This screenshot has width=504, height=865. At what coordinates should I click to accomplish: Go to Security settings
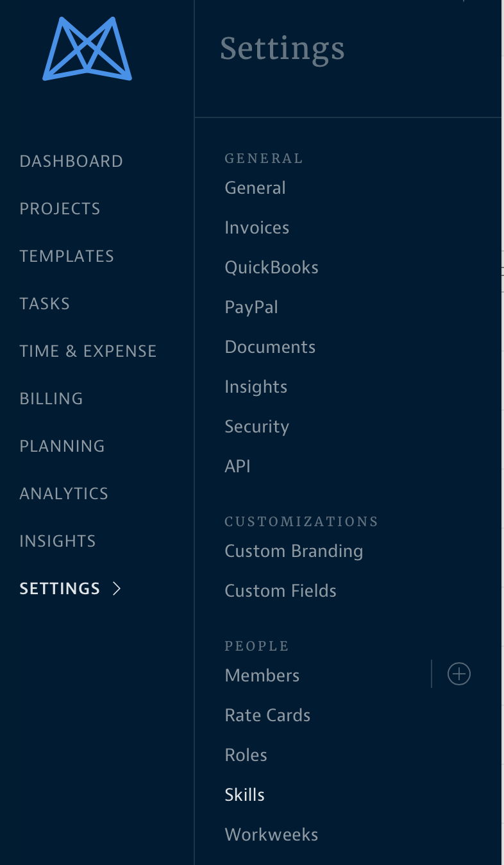tap(256, 427)
